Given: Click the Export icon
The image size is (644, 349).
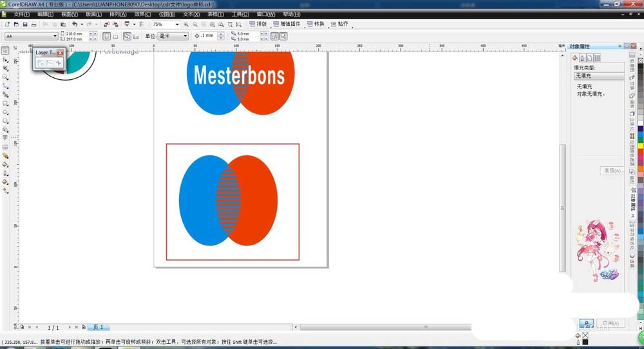Looking at the screenshot, I should (x=115, y=24).
